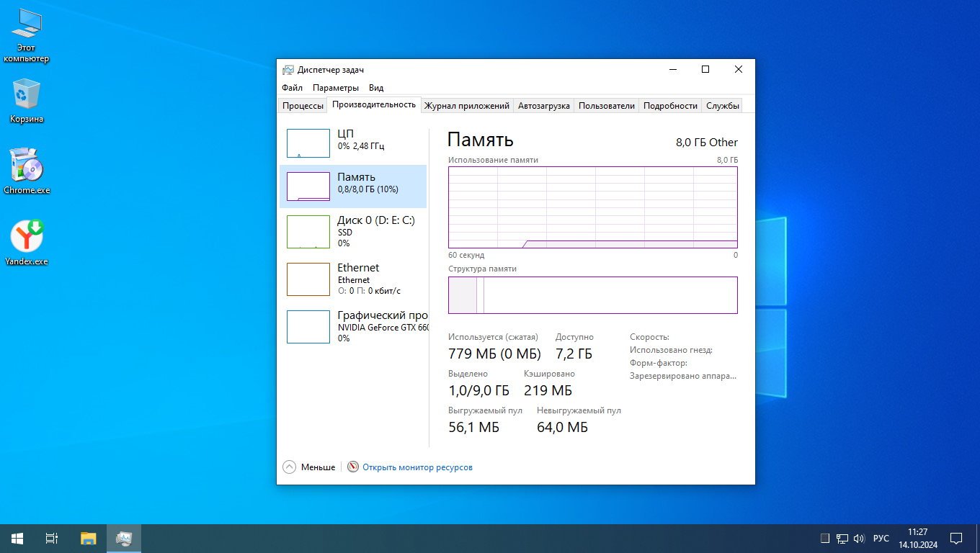This screenshot has width=980, height=553.
Task: Open the Файл menu
Action: tap(292, 88)
